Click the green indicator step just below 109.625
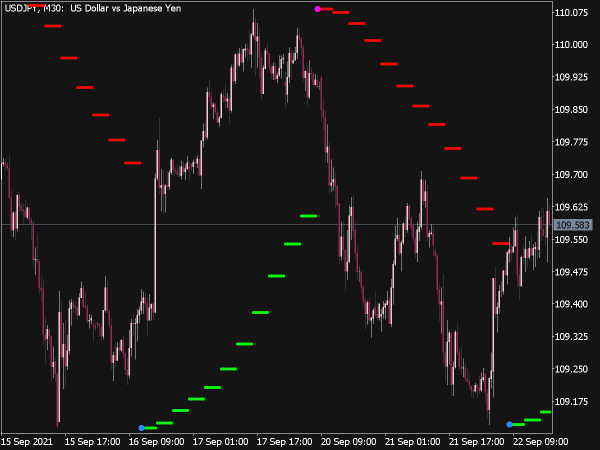This screenshot has width=600, height=450. [308, 216]
